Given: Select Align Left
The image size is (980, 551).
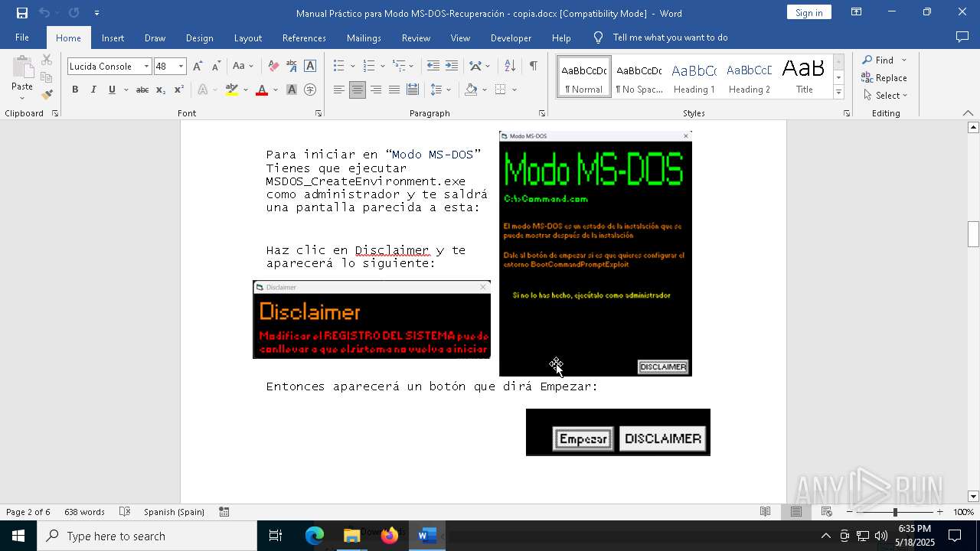Looking at the screenshot, I should 339,90.
